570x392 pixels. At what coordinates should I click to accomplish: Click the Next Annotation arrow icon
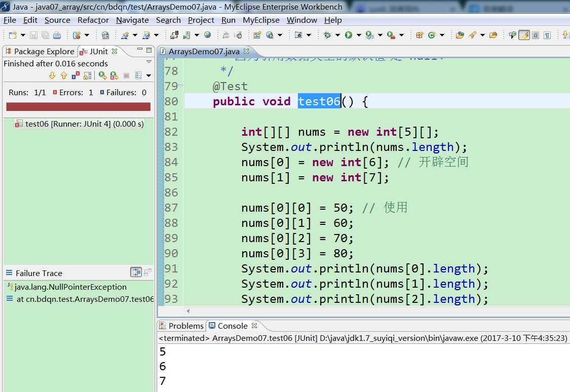tap(565, 35)
